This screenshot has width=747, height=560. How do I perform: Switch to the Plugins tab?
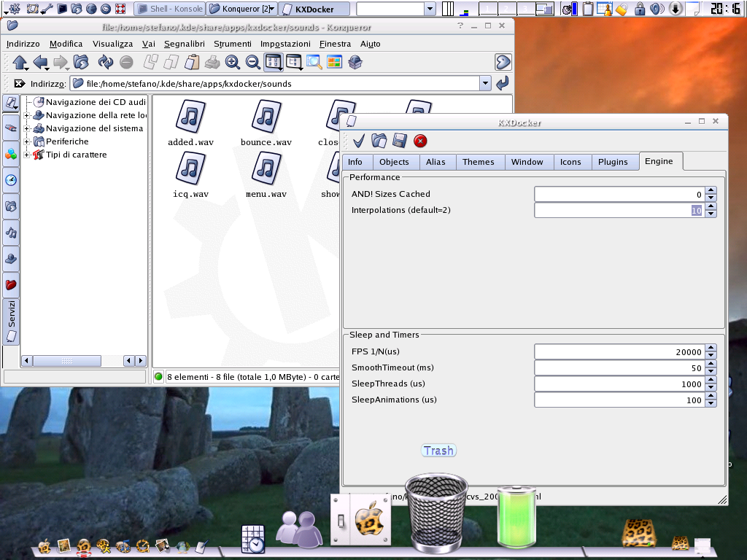[x=613, y=162]
